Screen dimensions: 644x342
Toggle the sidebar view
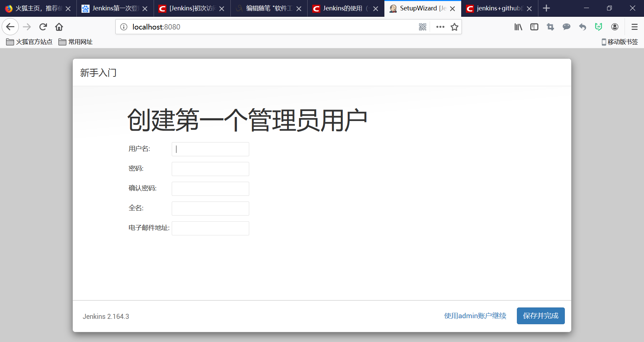click(x=534, y=27)
